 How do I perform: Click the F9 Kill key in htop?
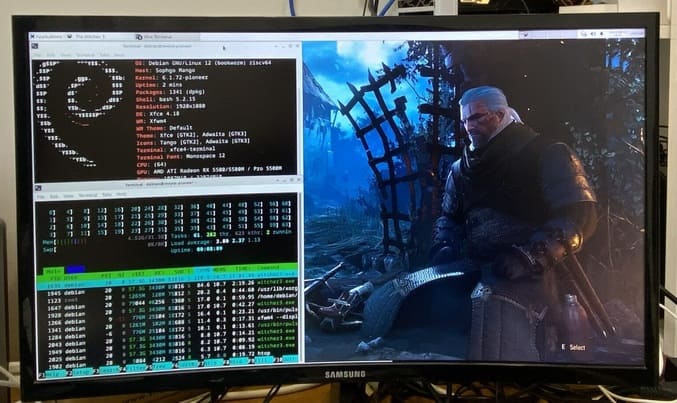tap(265, 359)
